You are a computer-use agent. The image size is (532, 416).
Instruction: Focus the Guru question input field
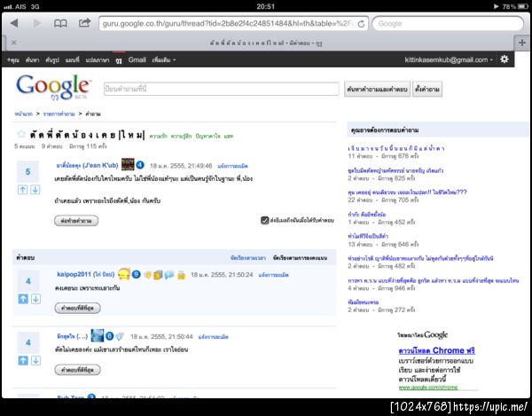pos(221,89)
